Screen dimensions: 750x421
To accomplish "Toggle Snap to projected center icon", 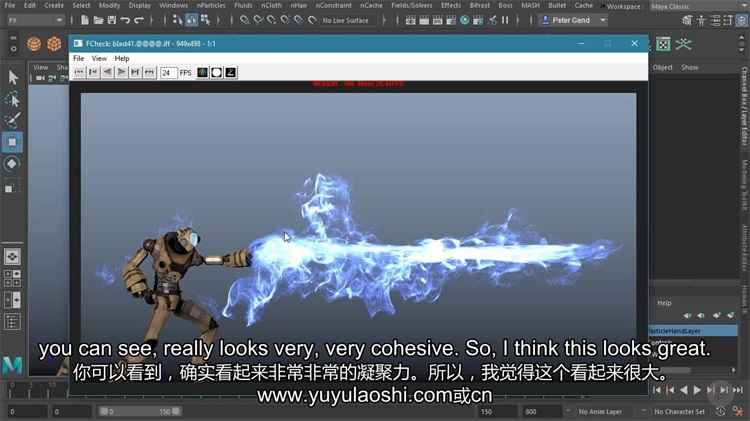I will [x=285, y=20].
